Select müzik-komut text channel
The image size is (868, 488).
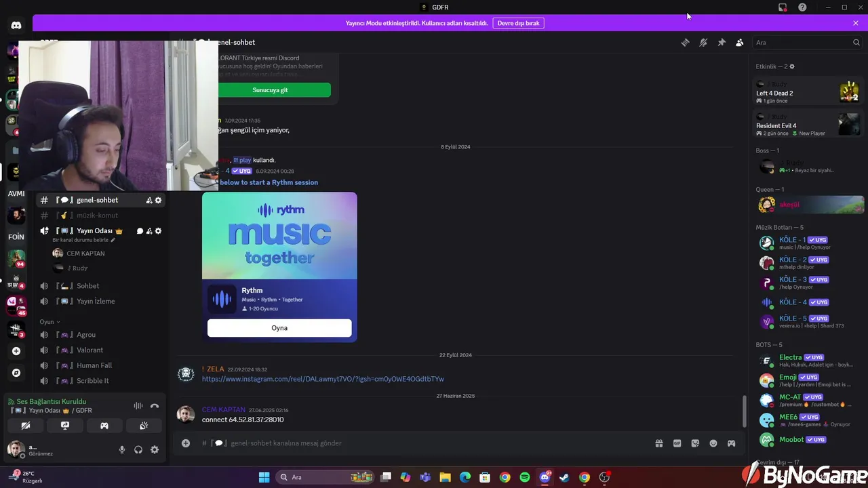coord(101,216)
